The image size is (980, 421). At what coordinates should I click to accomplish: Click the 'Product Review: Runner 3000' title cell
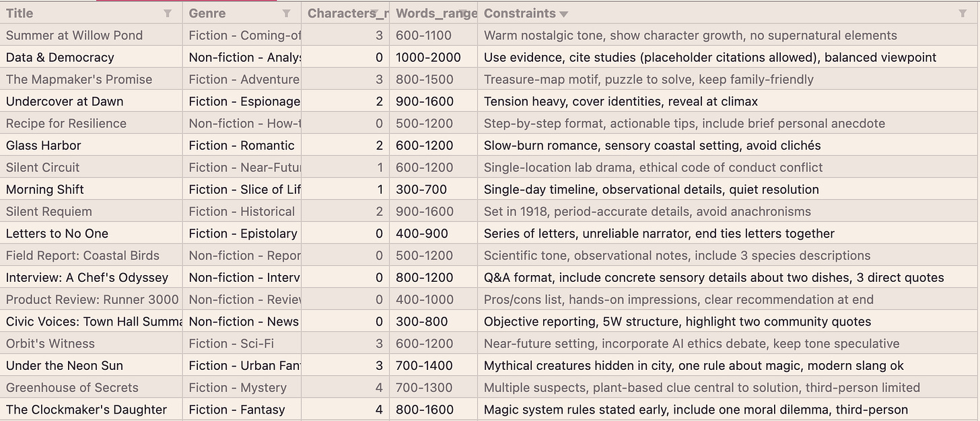click(x=92, y=299)
